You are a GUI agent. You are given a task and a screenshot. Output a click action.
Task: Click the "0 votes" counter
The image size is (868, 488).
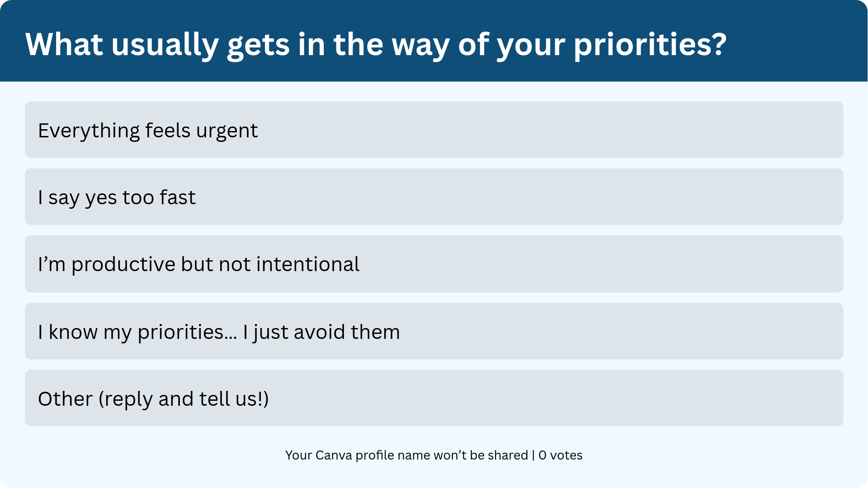[561, 455]
